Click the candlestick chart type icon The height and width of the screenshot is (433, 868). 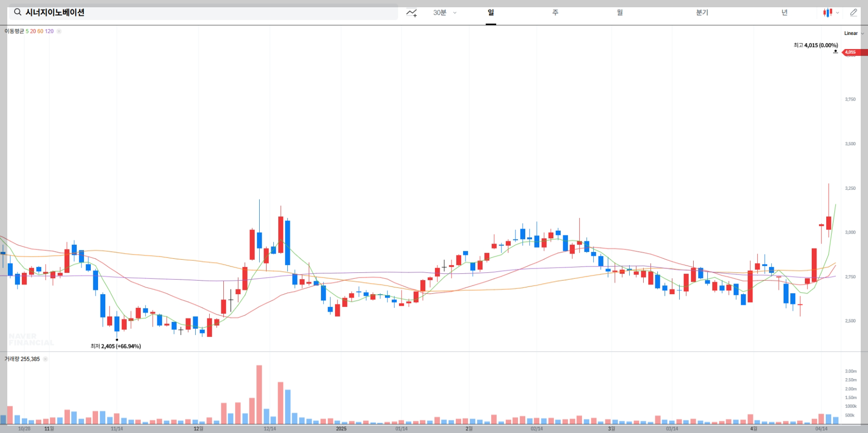click(827, 13)
